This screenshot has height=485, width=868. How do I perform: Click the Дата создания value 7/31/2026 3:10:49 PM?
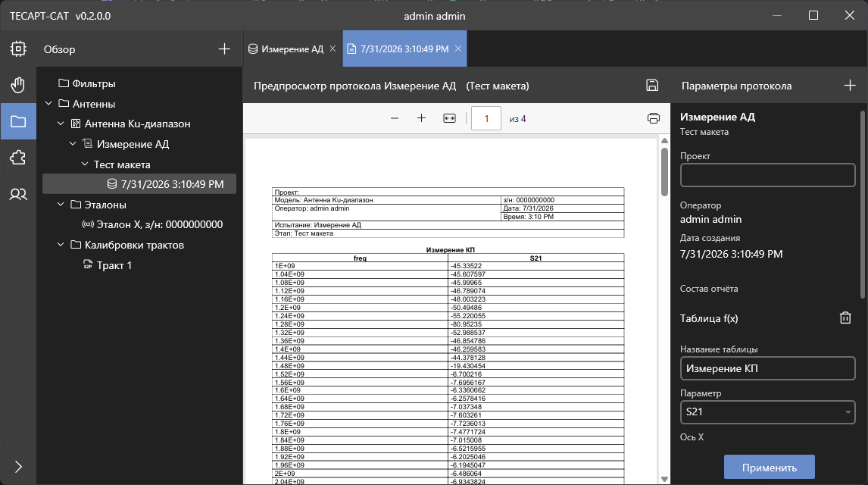[731, 254]
